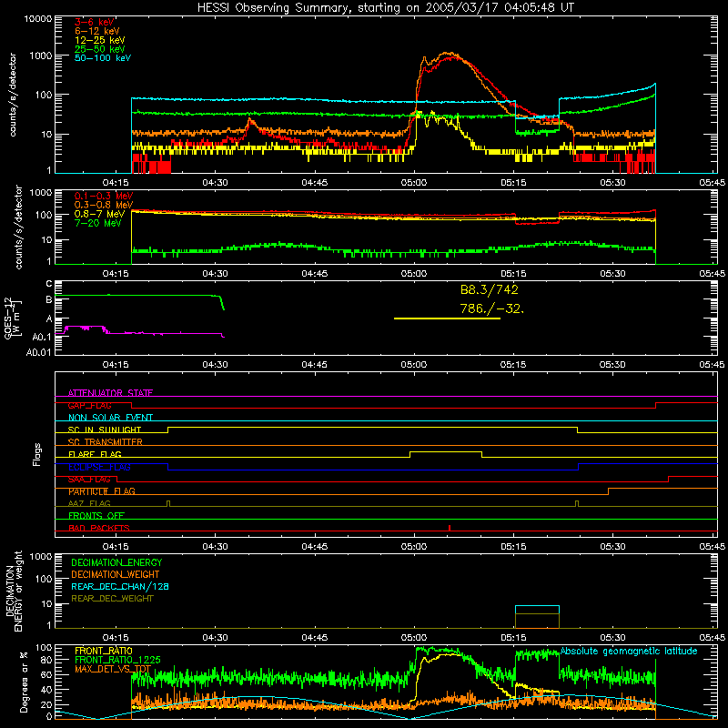
Task: Click the DECIMATION_ENERGY legend label
Action: click(x=116, y=562)
